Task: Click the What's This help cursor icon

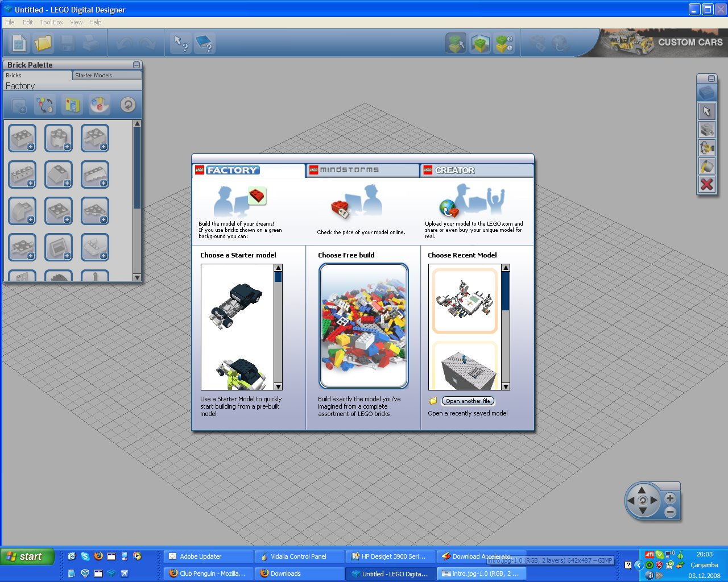Action: pos(181,43)
